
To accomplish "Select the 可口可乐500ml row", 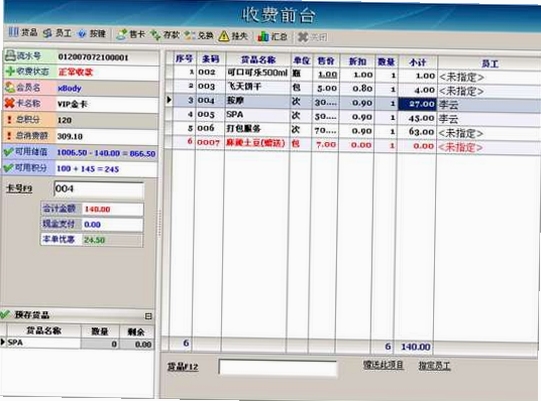I will click(x=353, y=75).
